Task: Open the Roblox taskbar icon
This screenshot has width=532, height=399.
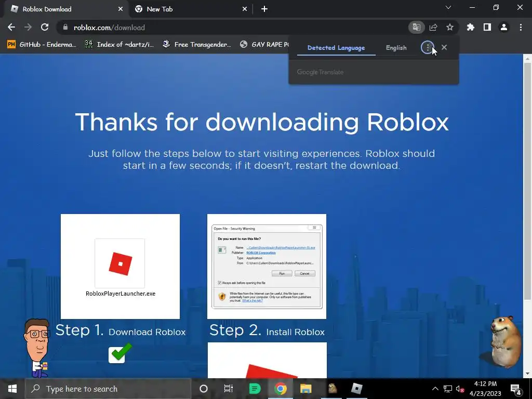Action: click(356, 389)
